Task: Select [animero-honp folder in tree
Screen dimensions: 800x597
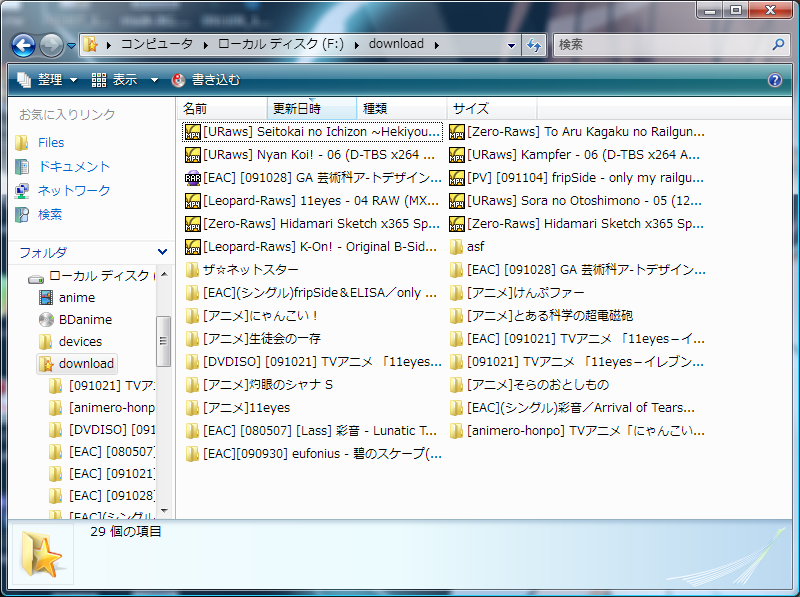Action: click(x=102, y=408)
